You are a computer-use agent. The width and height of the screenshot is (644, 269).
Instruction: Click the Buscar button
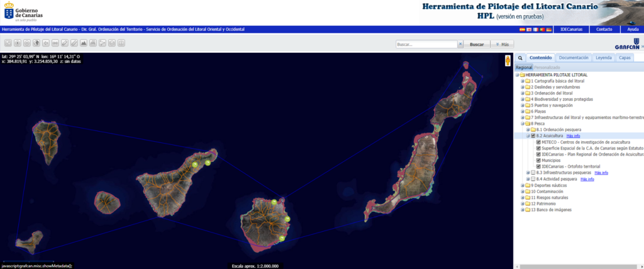[x=477, y=45]
